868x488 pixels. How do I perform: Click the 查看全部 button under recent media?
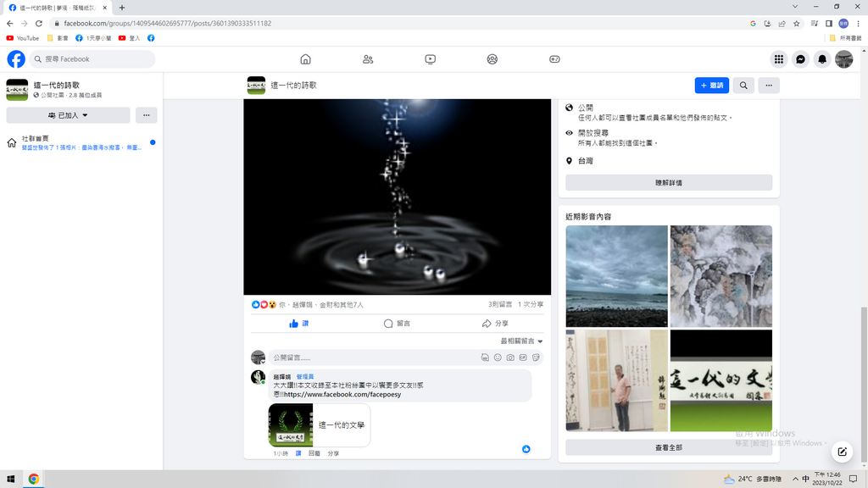click(x=668, y=447)
